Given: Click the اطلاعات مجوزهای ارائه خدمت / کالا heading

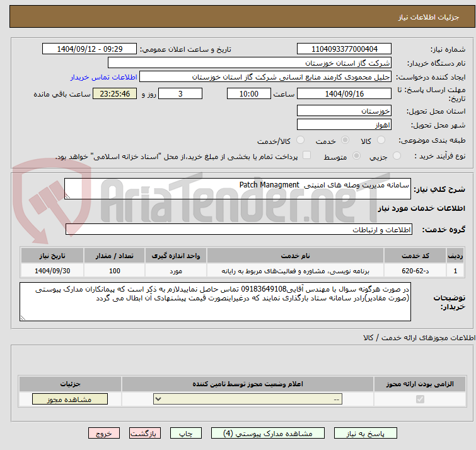Looking at the screenshot, I should pos(419,338).
